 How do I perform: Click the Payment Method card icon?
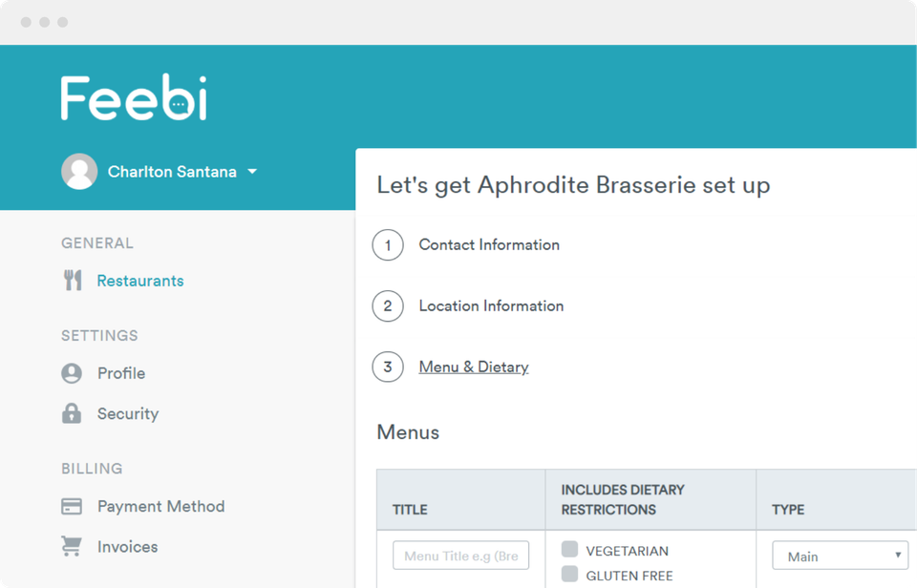pos(72,506)
